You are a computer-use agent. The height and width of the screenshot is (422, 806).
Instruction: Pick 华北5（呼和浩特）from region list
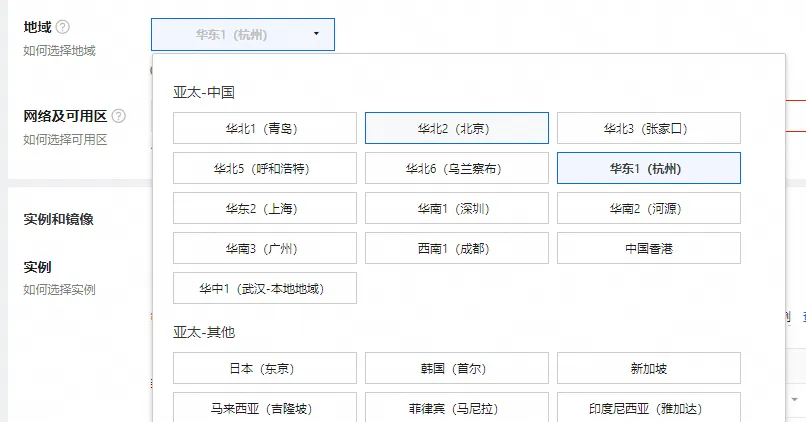click(264, 168)
